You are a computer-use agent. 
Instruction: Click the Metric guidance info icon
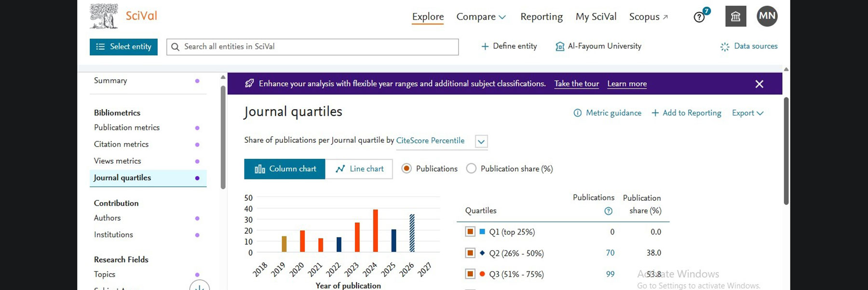point(577,113)
